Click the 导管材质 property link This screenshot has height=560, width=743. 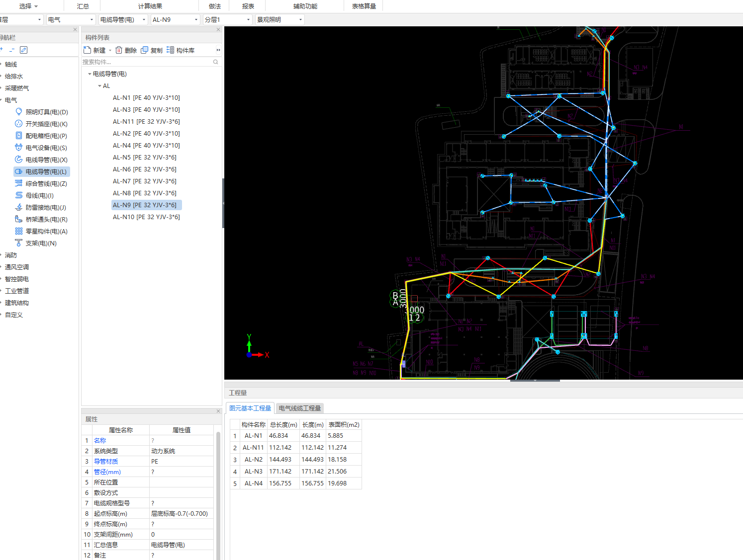click(x=106, y=462)
